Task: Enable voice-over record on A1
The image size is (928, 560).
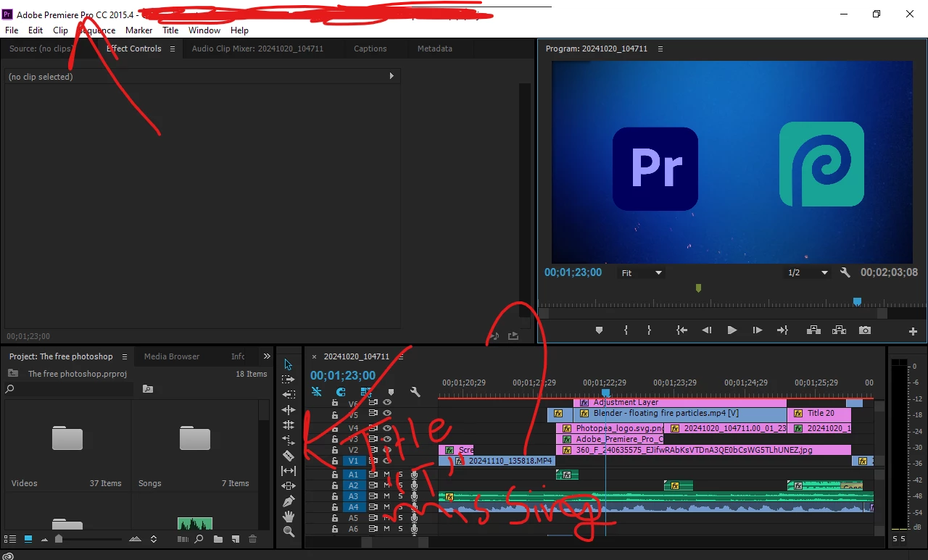Action: 414,475
